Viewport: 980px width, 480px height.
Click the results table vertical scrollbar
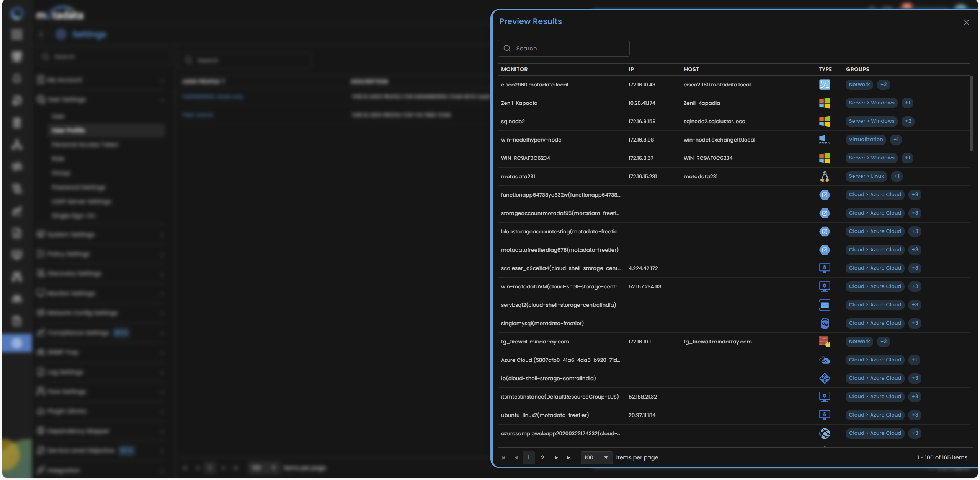pyautogui.click(x=971, y=114)
